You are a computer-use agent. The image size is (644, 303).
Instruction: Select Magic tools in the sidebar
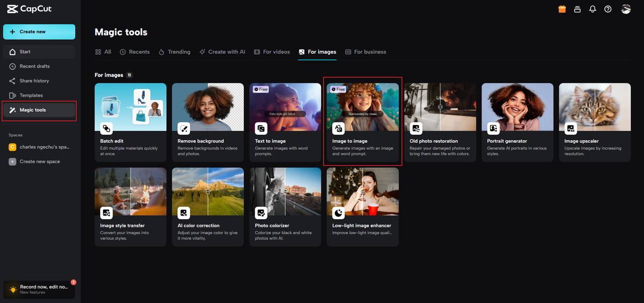pyautogui.click(x=39, y=110)
